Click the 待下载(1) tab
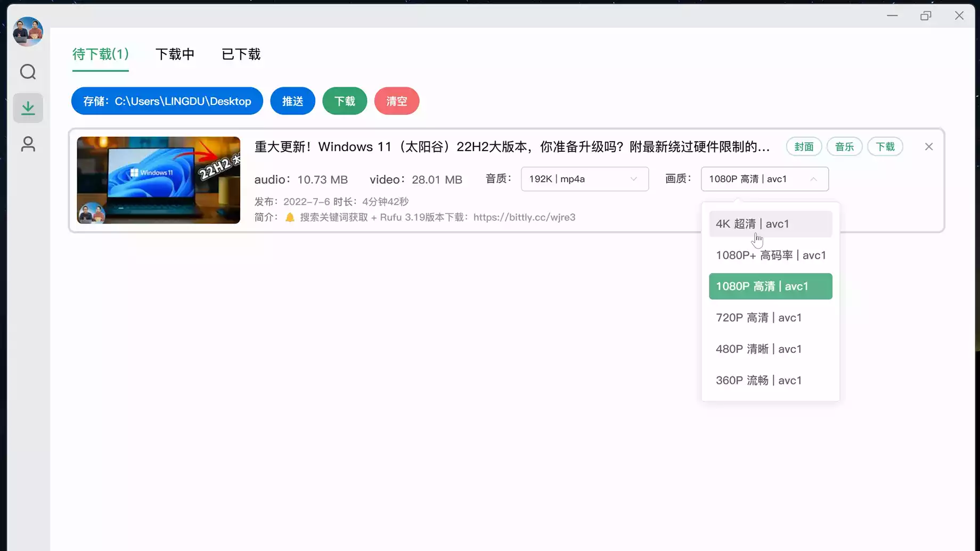980x551 pixels. coord(100,54)
